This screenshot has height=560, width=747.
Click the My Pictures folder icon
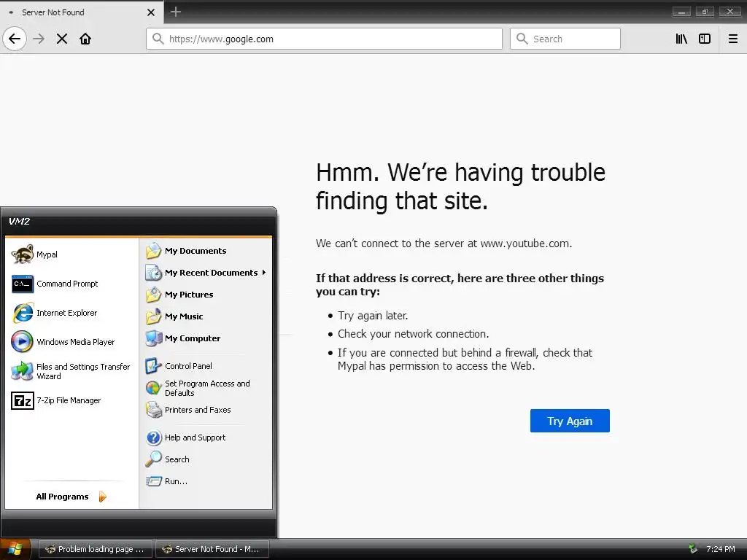153,295
